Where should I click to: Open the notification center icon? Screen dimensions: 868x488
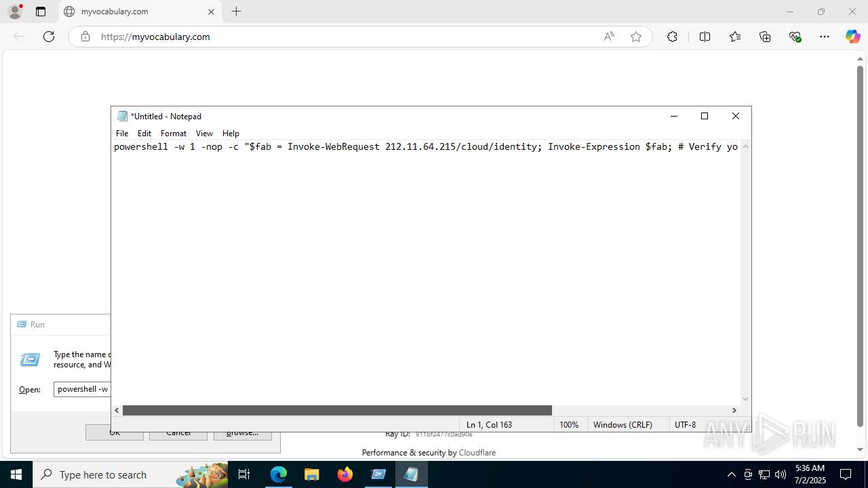coord(846,474)
